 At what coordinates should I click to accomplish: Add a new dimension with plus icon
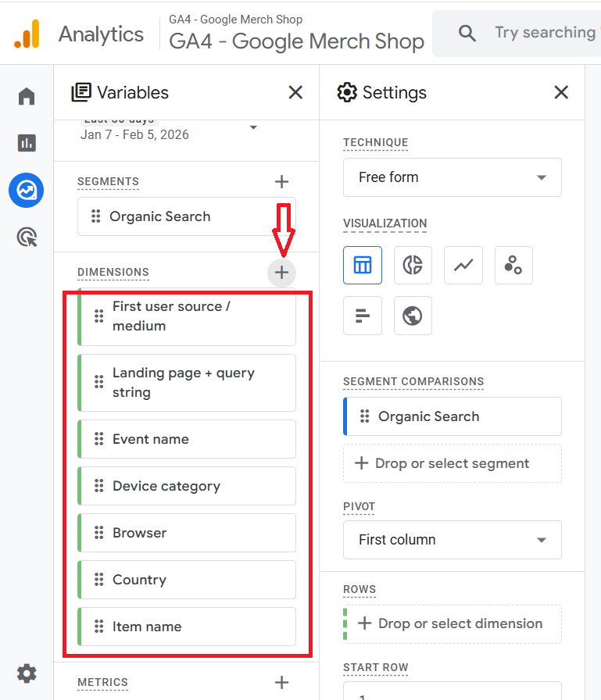point(281,273)
